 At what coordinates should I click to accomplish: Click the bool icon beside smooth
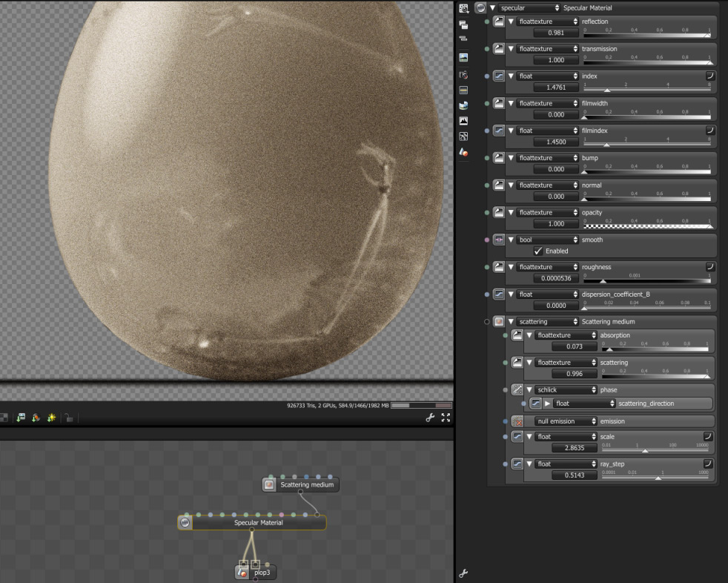(x=499, y=240)
